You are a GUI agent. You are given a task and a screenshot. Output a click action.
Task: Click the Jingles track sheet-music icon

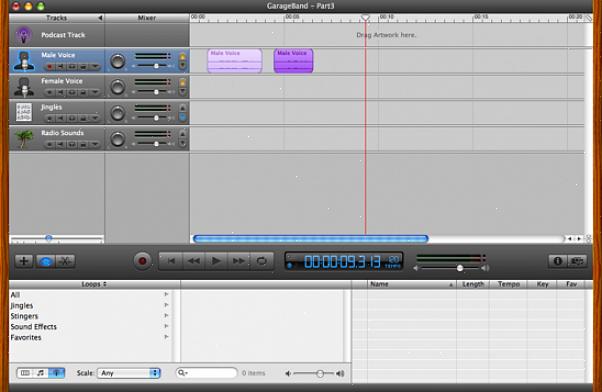pos(24,112)
